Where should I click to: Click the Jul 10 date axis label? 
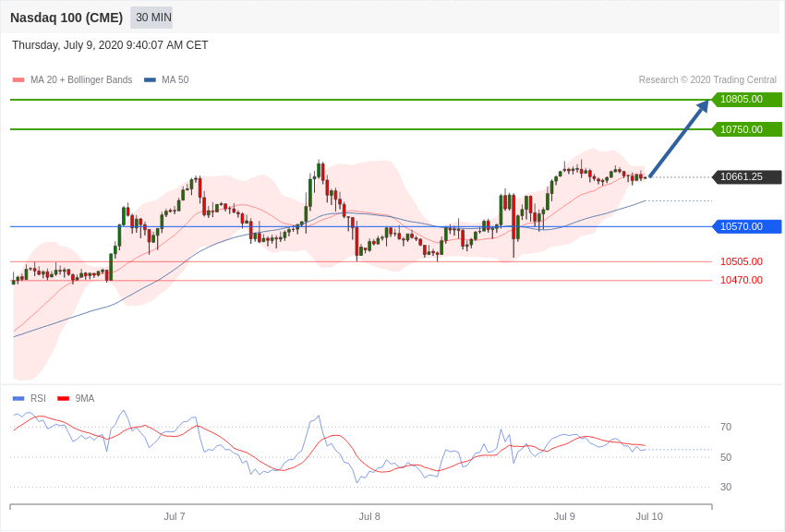[649, 516]
